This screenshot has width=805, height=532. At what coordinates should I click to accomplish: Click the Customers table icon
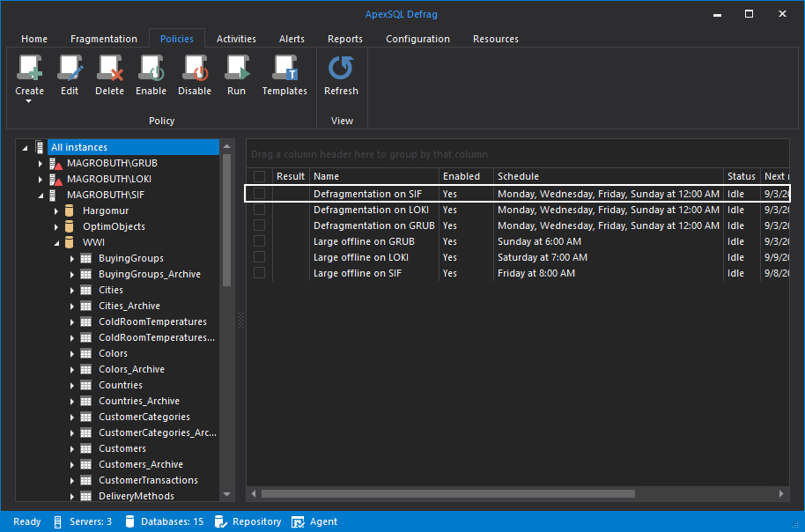85,449
